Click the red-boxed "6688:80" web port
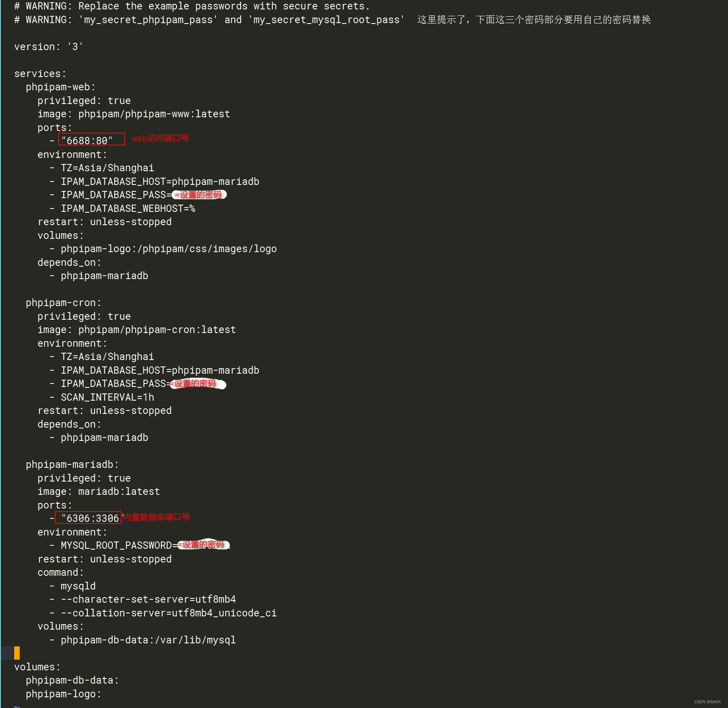The height and width of the screenshot is (708, 728). pos(90,140)
